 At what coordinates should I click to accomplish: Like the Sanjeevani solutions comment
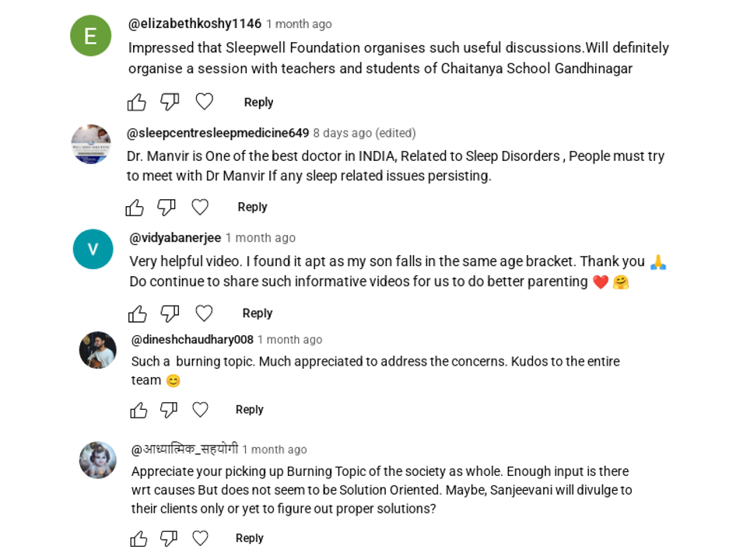(x=138, y=538)
